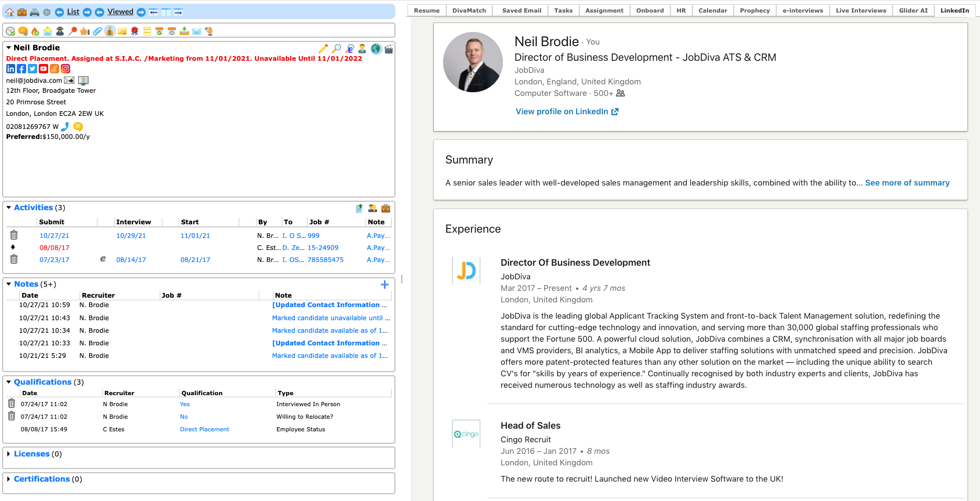
Task: Click the Viewed link in navigation bar
Action: [120, 12]
